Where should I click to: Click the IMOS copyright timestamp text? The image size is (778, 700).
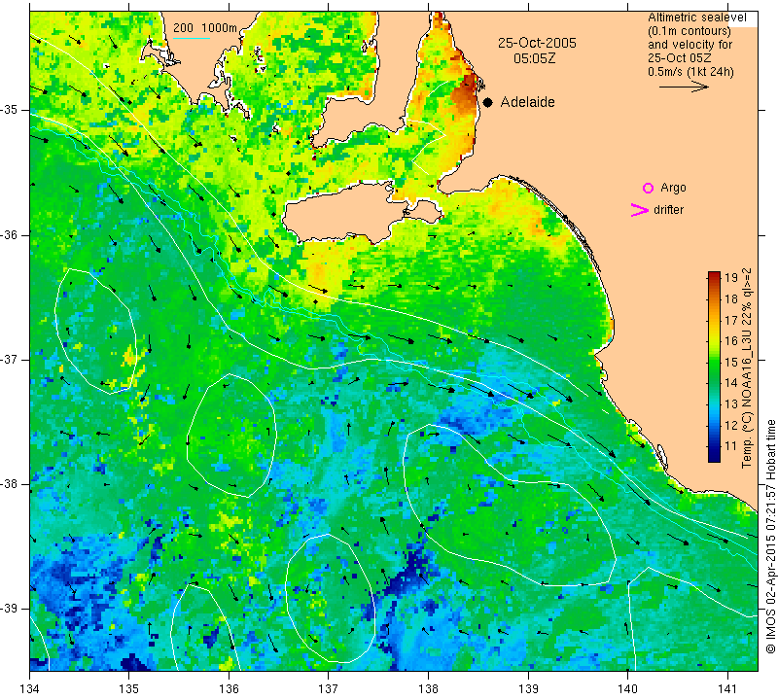click(770, 537)
